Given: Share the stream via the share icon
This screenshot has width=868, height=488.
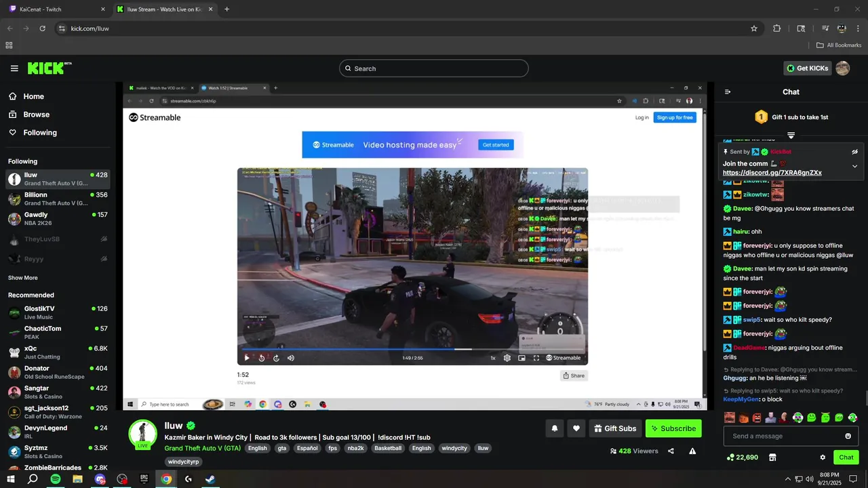Looking at the screenshot, I should 671,451.
